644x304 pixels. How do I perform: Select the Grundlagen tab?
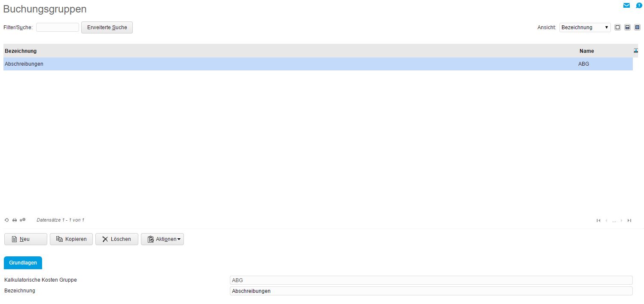pos(23,263)
